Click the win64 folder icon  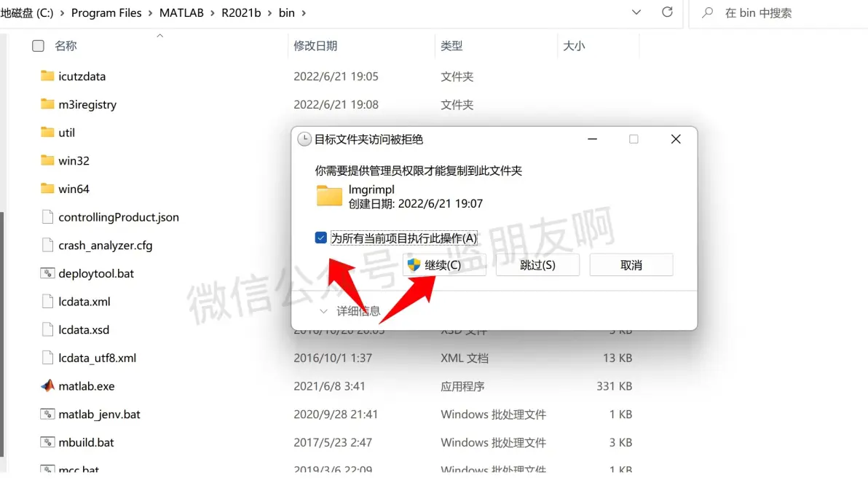[x=47, y=189]
